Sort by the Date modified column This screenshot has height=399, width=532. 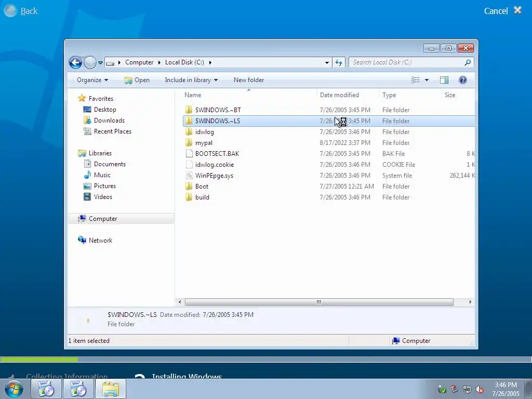click(x=348, y=95)
